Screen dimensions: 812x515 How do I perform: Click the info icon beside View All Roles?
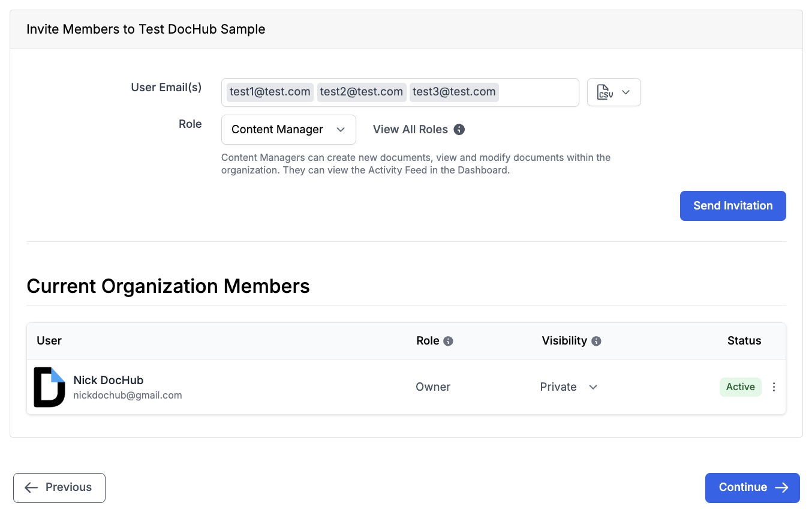459,129
